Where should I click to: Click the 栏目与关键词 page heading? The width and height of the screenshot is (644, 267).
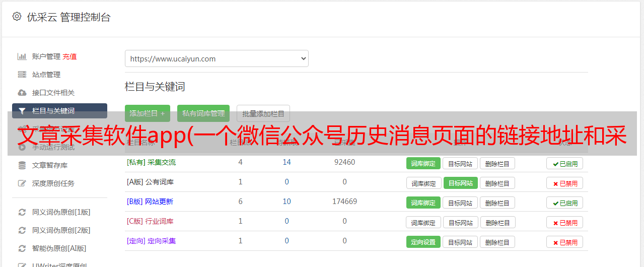click(155, 87)
